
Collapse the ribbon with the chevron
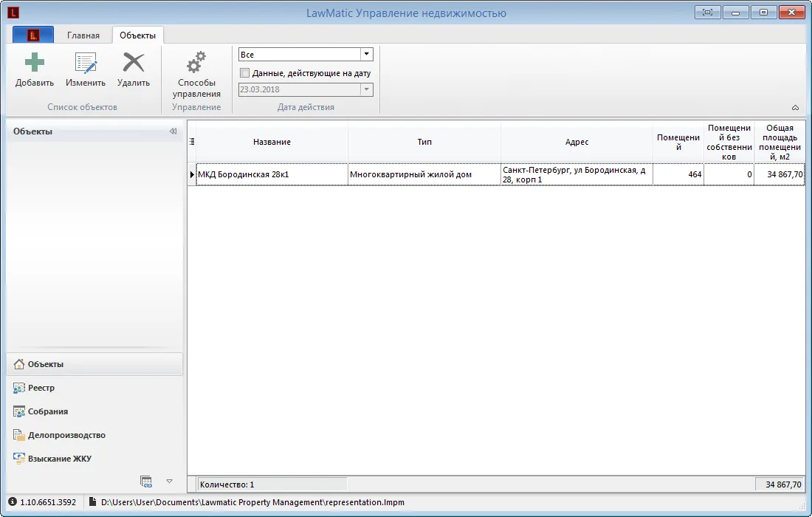pos(796,108)
